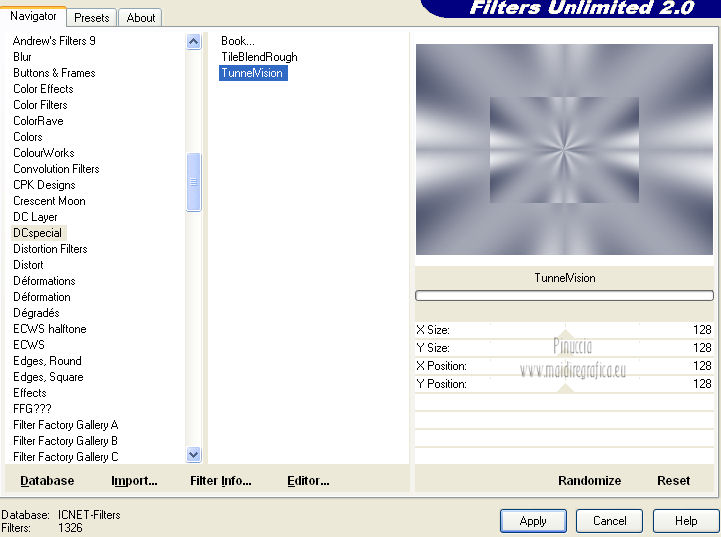The height and width of the screenshot is (537, 721).
Task: Click the scroll down arrow of category list
Action: click(x=194, y=455)
